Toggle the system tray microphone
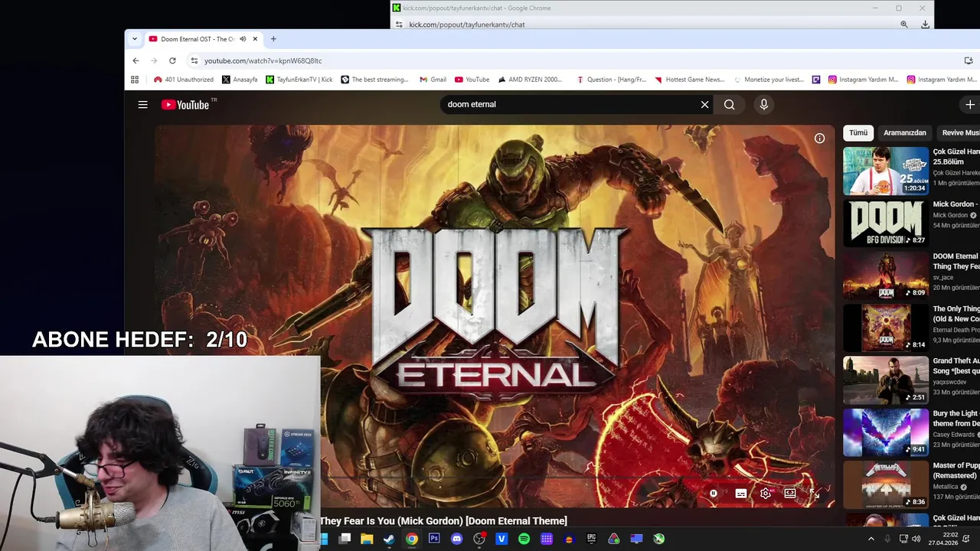This screenshot has height=551, width=980. tap(887, 539)
